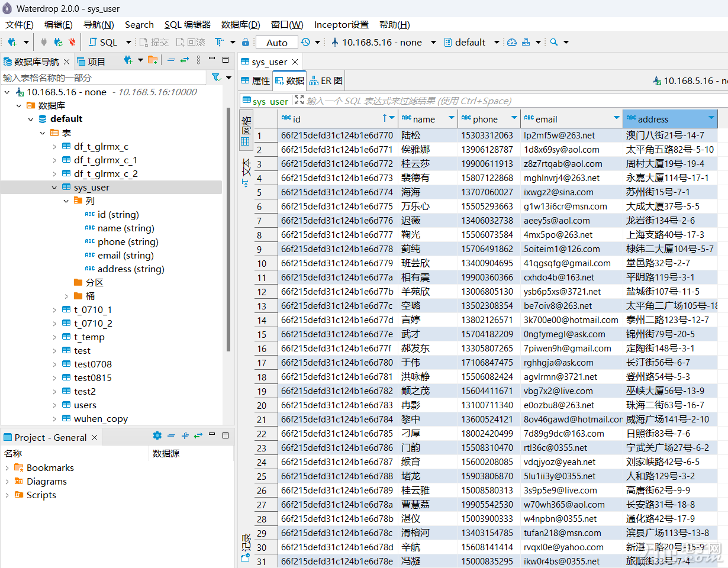Image resolution: width=728 pixels, height=568 pixels.
Task: Click the 数据 tab
Action: point(289,80)
